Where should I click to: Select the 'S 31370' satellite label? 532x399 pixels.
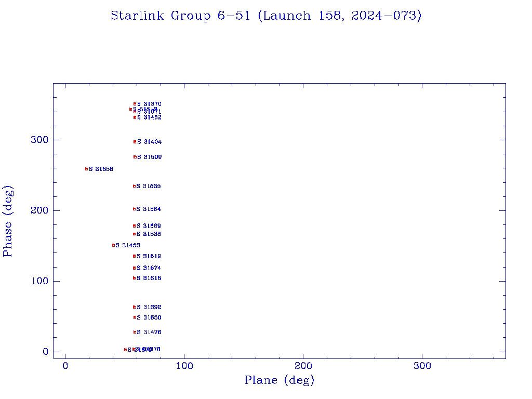coord(149,104)
